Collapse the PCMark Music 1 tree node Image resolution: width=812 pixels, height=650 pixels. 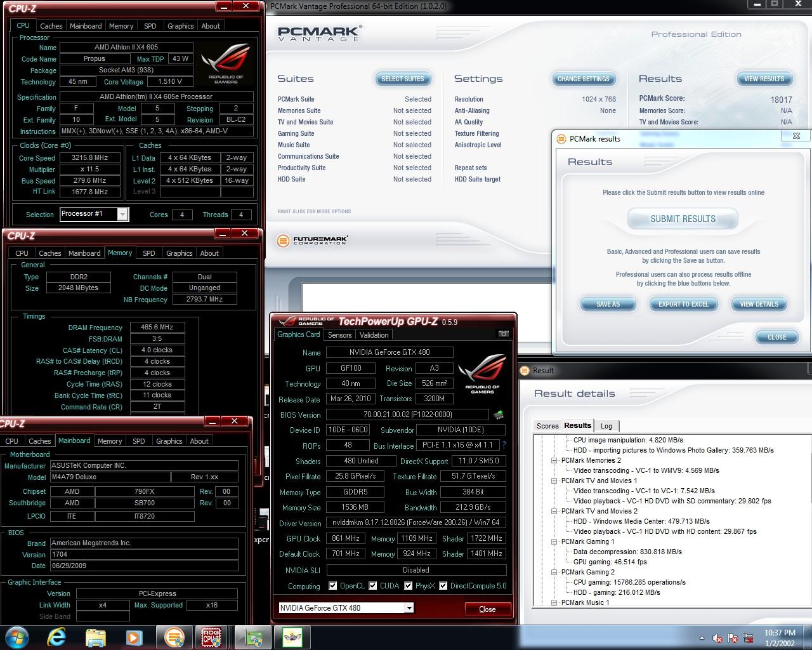[x=554, y=602]
